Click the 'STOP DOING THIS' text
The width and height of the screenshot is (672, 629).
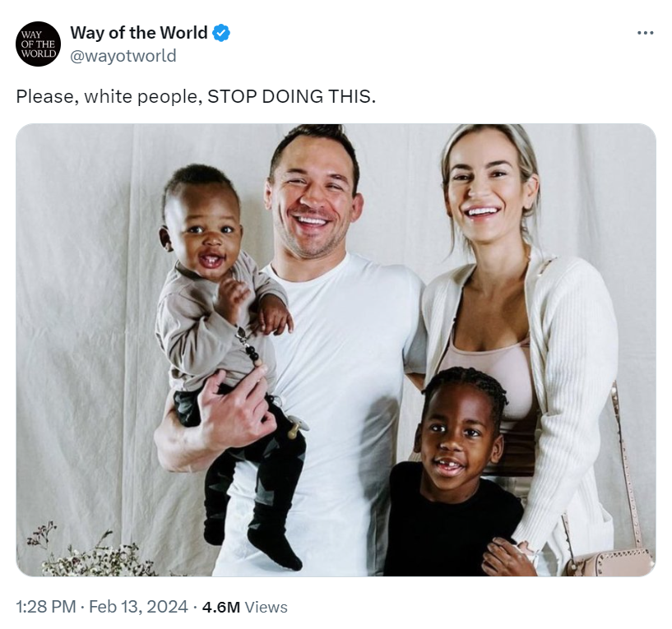click(290, 96)
